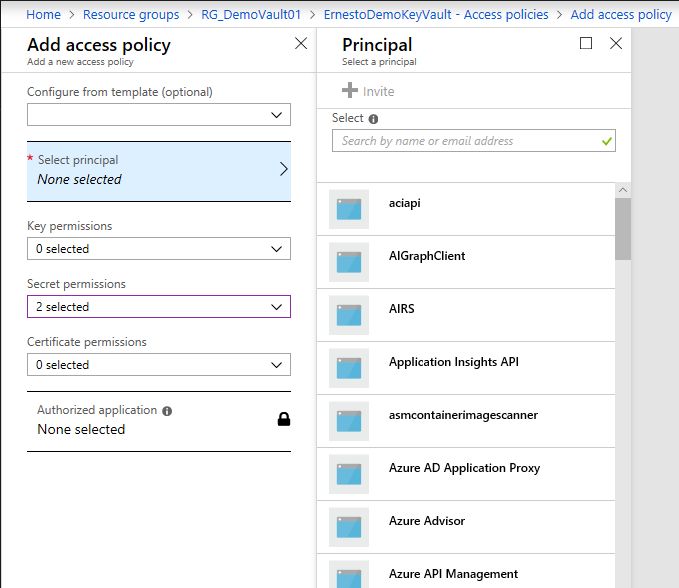Click the AIRS application icon
679x588 pixels.
pos(349,315)
